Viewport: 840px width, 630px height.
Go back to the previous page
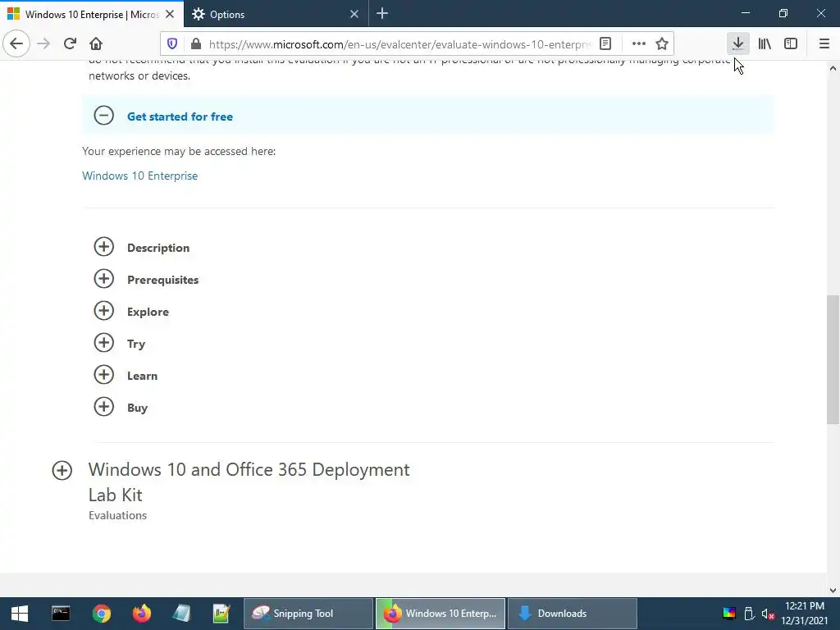(x=16, y=43)
